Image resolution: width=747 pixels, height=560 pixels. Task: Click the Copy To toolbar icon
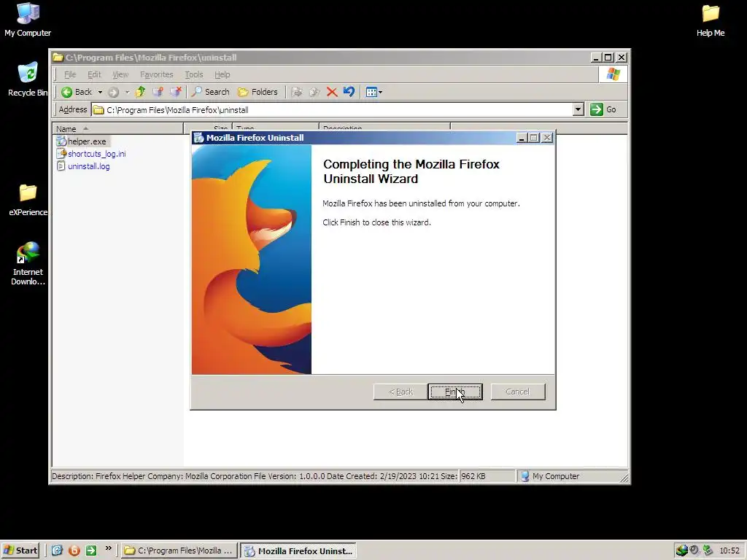(x=314, y=92)
